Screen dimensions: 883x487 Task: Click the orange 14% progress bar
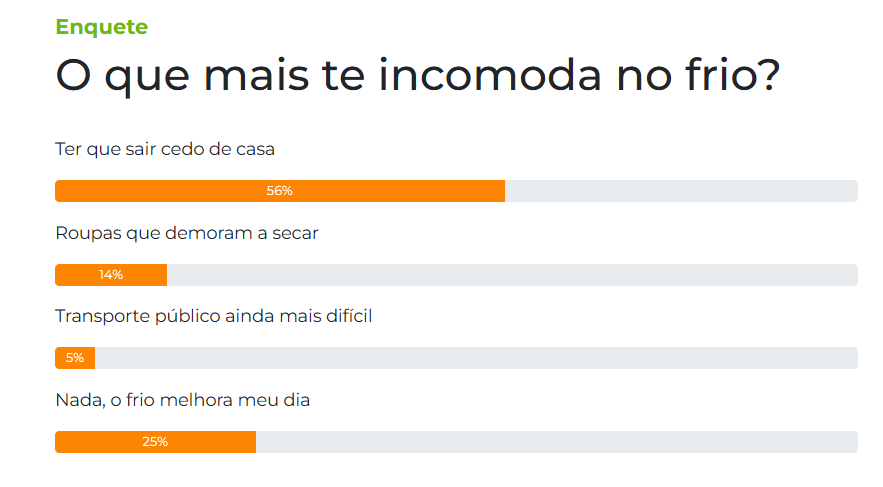pos(111,275)
